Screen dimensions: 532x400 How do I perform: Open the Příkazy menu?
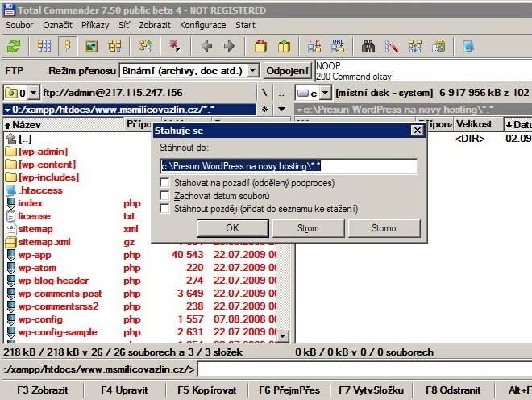(x=95, y=25)
